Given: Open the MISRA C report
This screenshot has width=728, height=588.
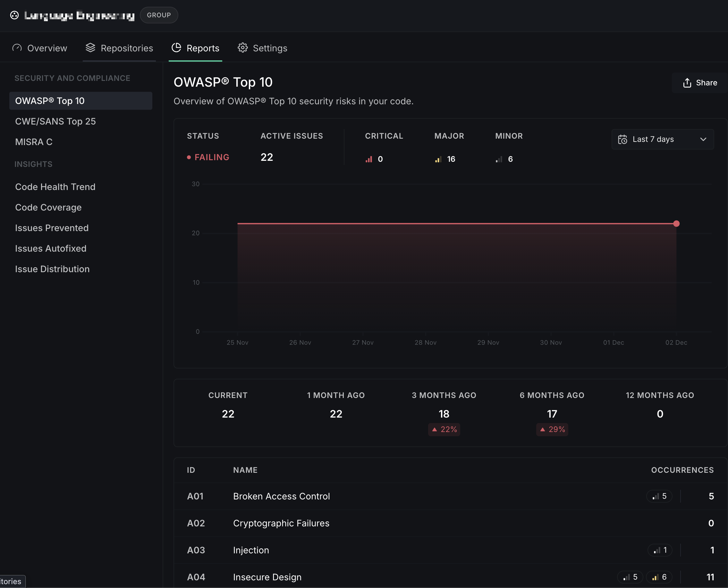Looking at the screenshot, I should click(x=34, y=142).
